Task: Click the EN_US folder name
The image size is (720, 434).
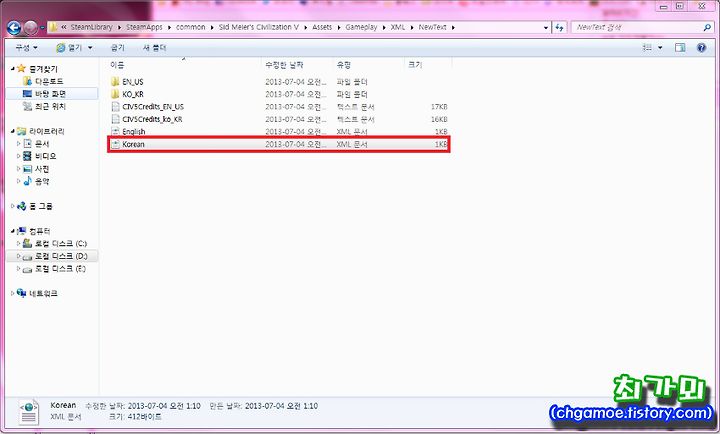Action: 133,82
